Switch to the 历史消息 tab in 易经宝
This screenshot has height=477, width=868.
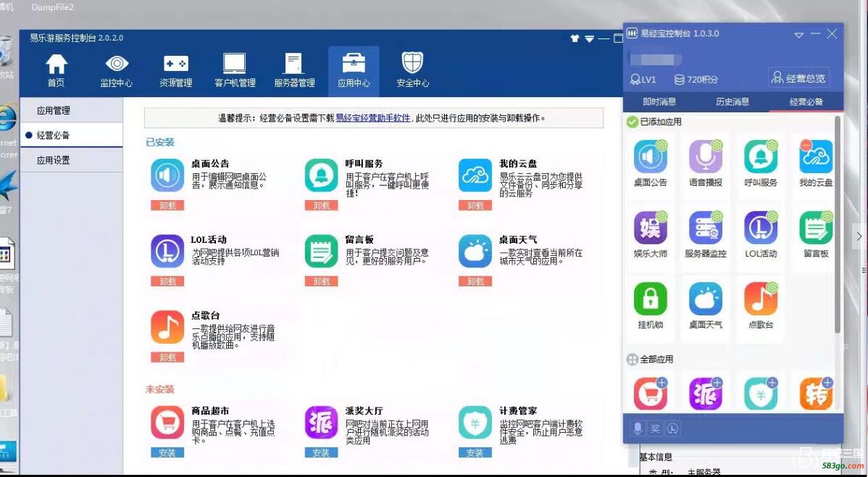pos(733,102)
